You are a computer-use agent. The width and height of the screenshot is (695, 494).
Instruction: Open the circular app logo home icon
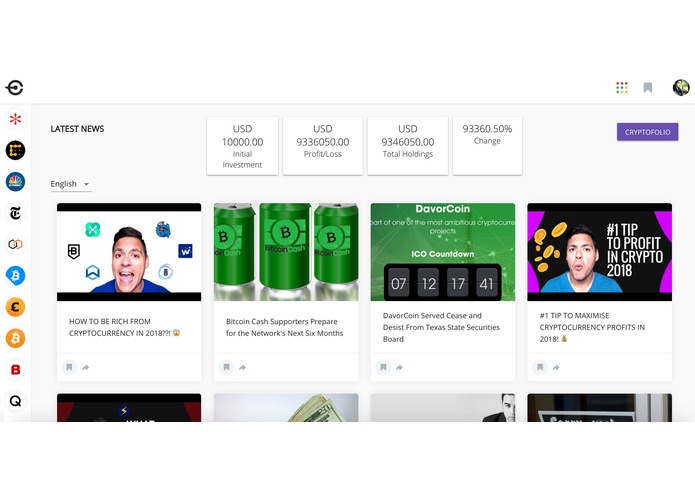coord(15,88)
